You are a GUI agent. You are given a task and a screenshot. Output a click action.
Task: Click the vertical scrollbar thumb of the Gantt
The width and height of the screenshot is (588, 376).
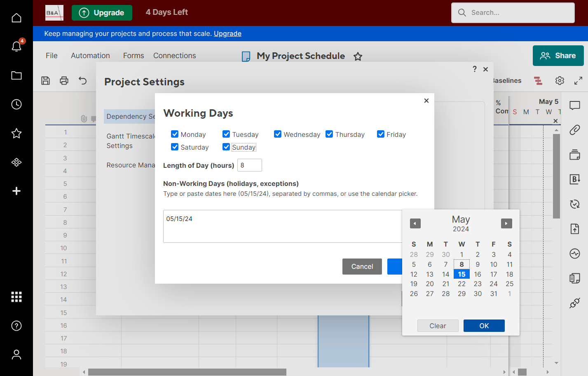click(x=556, y=176)
